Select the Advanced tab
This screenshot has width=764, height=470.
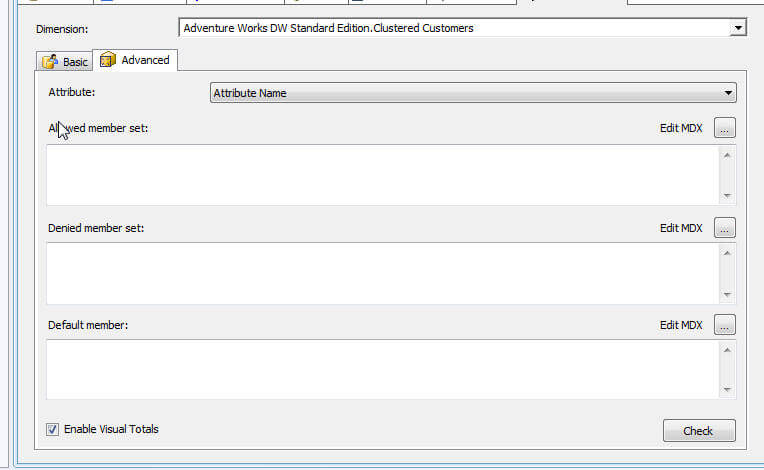pos(135,60)
